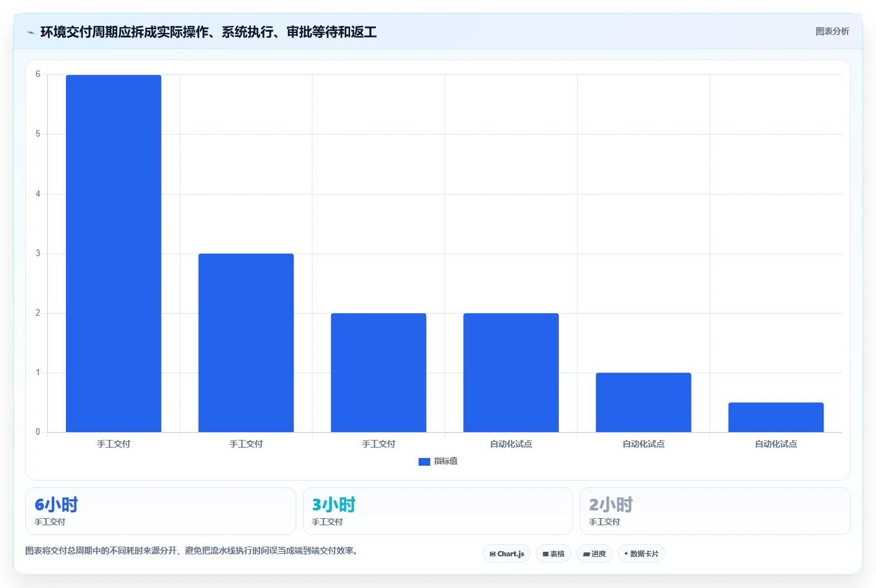Open the 6小时 data card
This screenshot has height=588, width=876.
160,511
